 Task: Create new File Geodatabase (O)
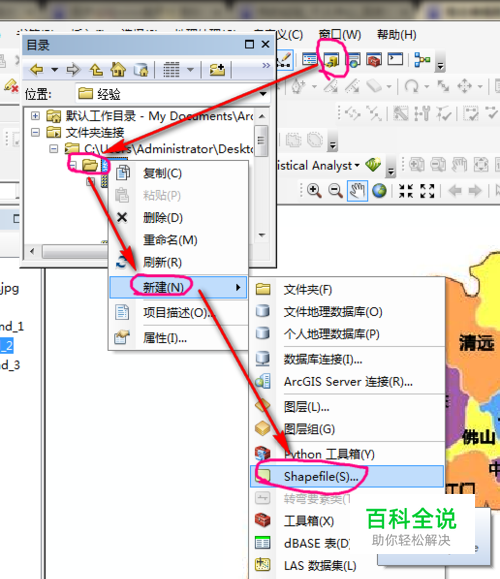point(347,312)
